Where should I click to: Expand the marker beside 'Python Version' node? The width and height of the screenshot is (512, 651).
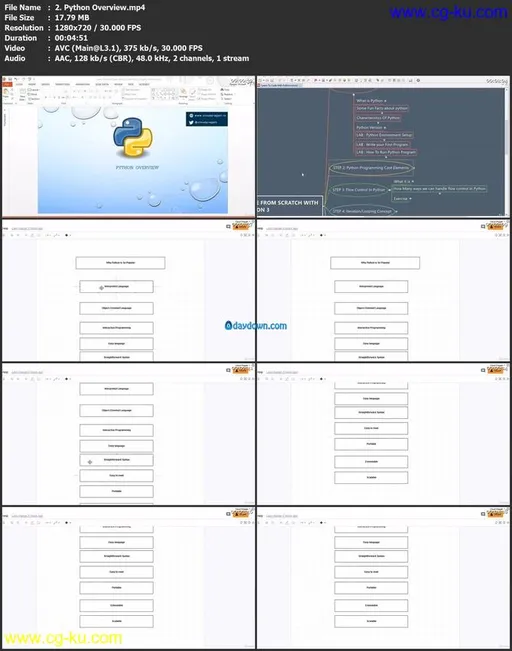(x=385, y=127)
